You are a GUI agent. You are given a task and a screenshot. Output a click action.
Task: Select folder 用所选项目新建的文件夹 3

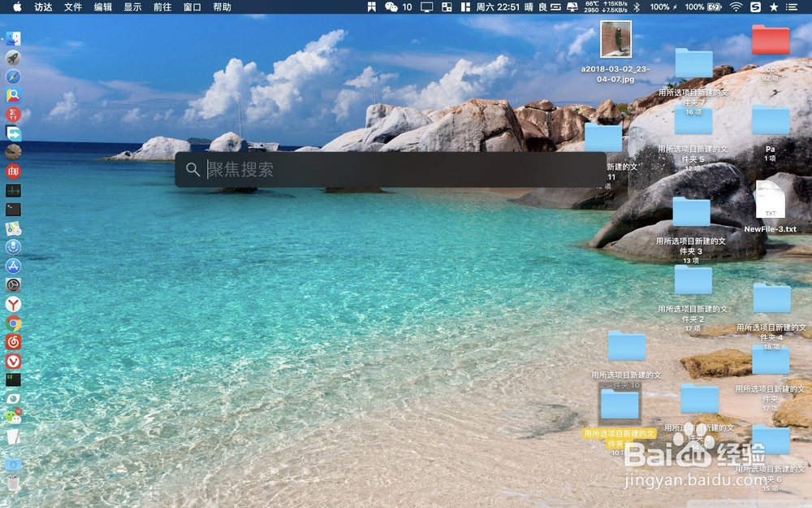click(691, 211)
